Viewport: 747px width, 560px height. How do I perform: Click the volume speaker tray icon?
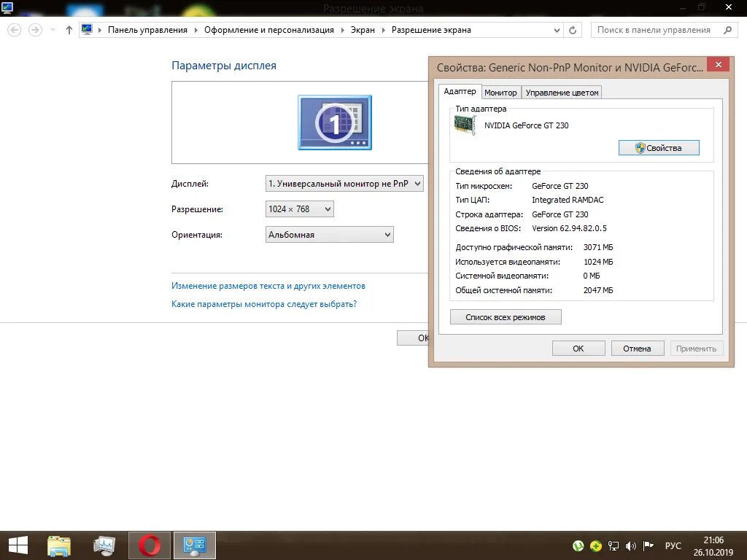coord(631,545)
